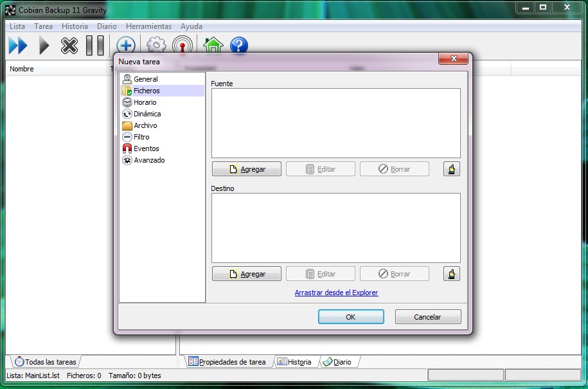The height and width of the screenshot is (389, 588).
Task: Open remote client antenna icon
Action: tap(183, 46)
